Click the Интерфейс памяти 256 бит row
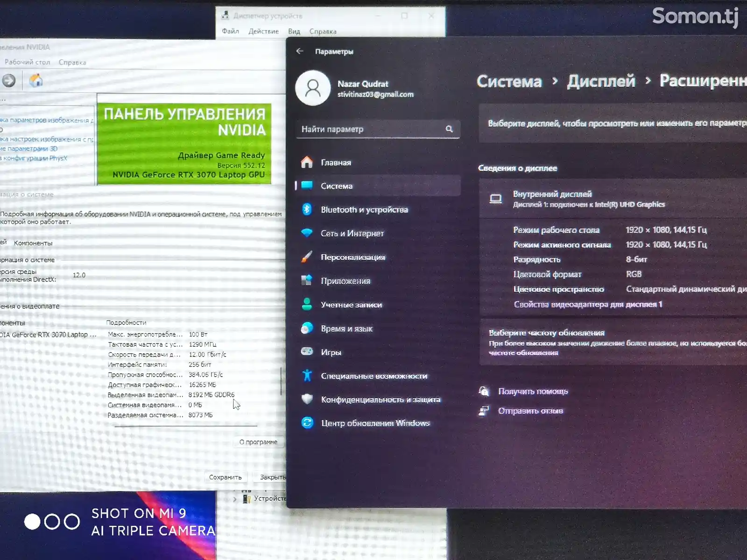Viewport: 747px width, 560px height. click(160, 364)
